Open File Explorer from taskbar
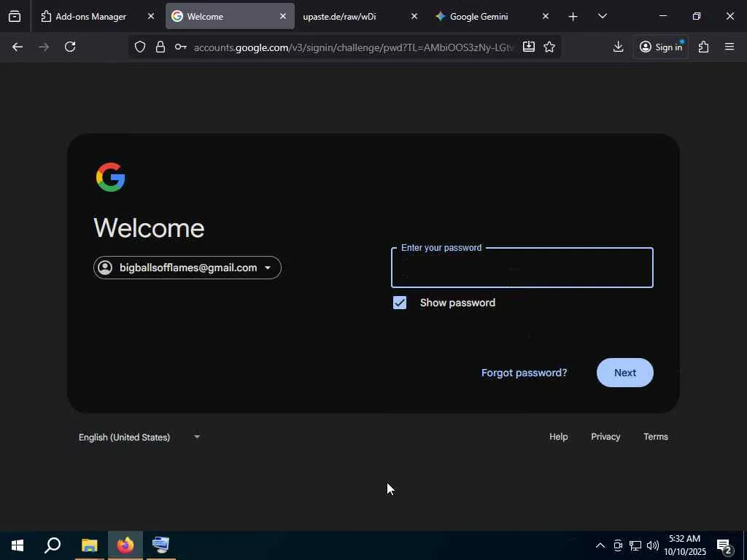This screenshot has width=747, height=560. point(89,545)
